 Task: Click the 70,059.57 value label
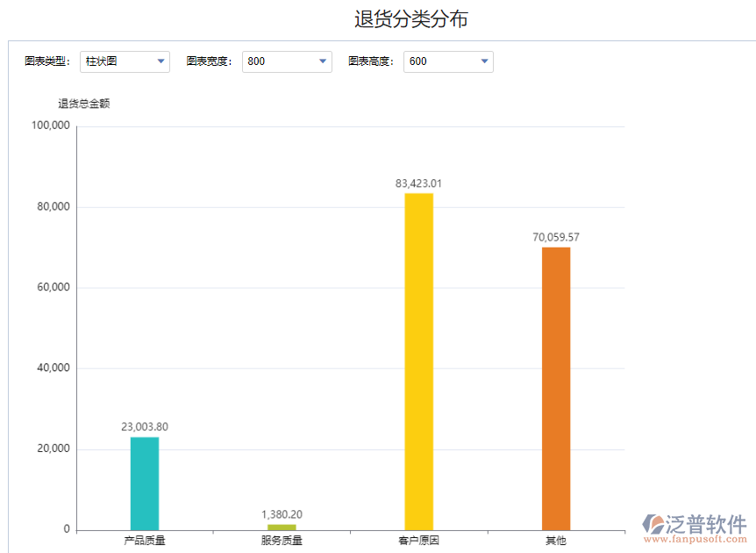(x=556, y=236)
